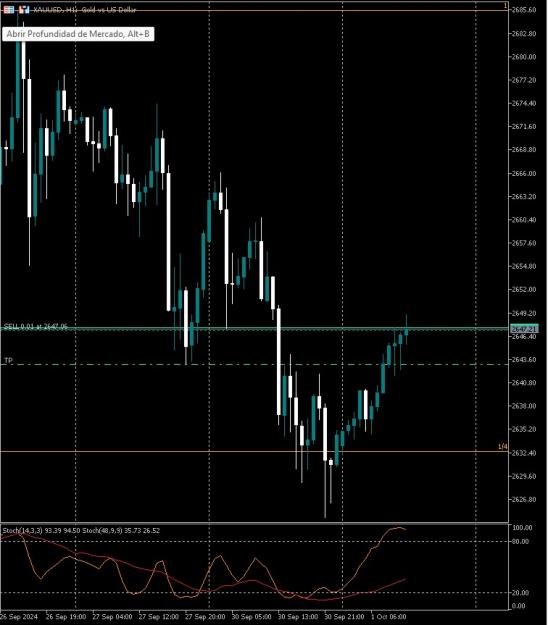
Task: Select the TP level line label
Action: (x=8, y=360)
